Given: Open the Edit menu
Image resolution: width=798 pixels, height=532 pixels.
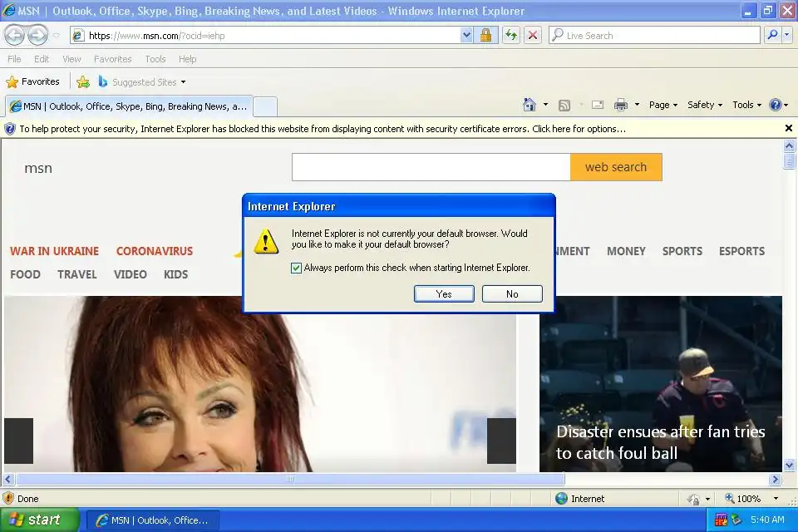Looking at the screenshot, I should [42, 59].
